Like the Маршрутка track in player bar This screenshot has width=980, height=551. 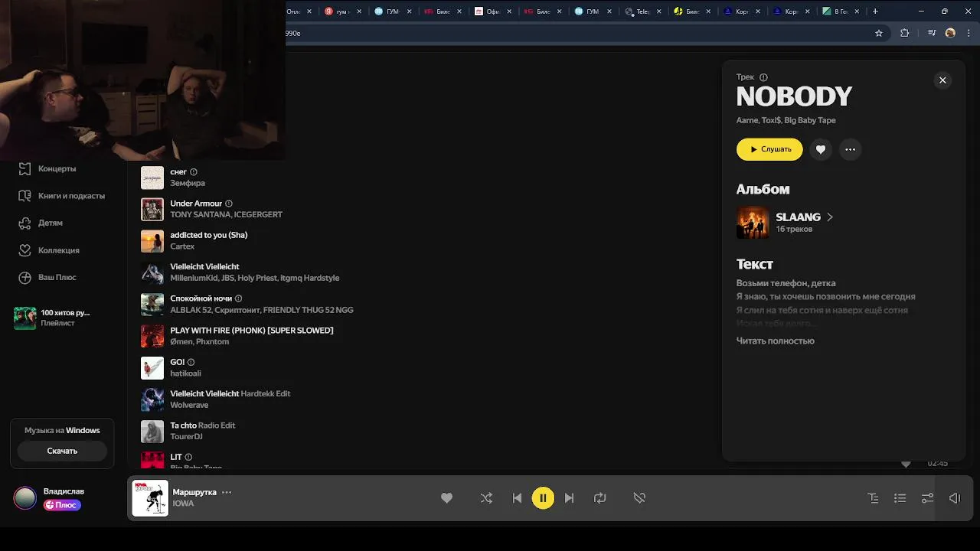tap(446, 498)
